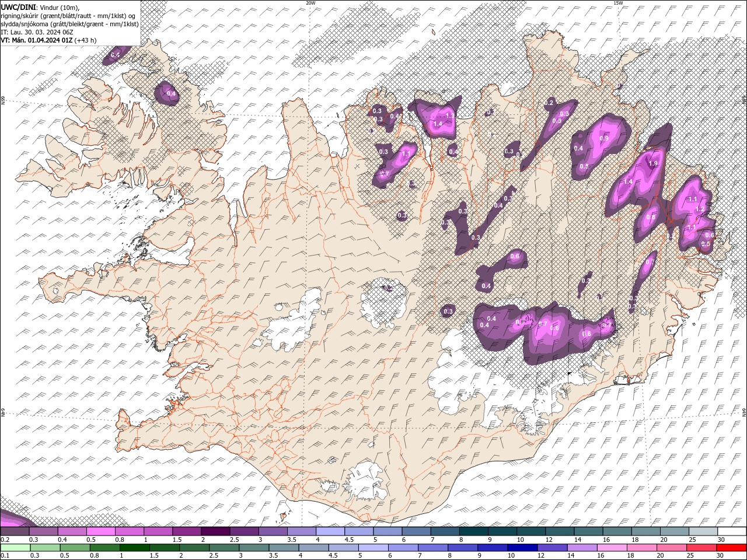Pick the purple 1.5 snow legend swatch
The width and height of the screenshot is (747, 560).
[x=186, y=531]
